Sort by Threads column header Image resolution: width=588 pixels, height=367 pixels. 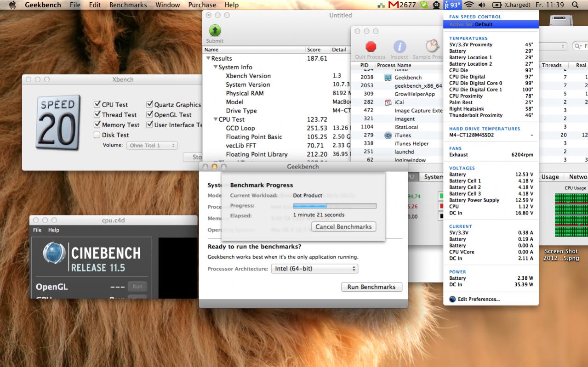pyautogui.click(x=552, y=65)
